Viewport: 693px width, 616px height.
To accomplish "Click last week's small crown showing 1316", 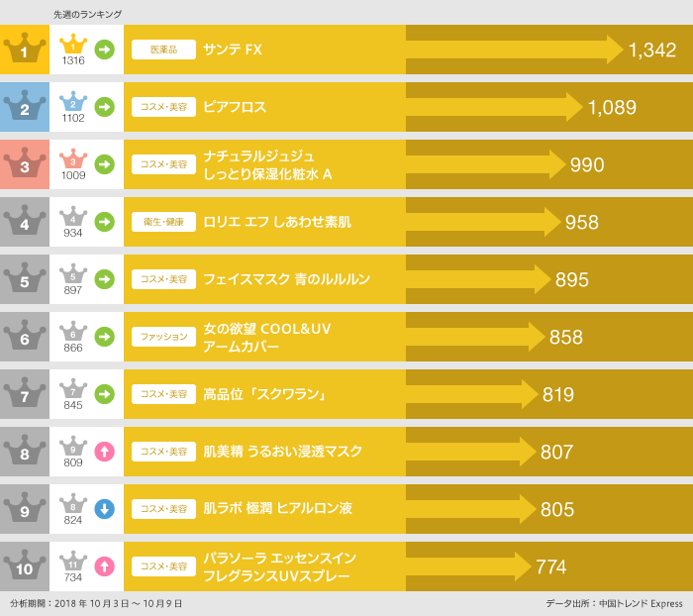I will pos(73,46).
